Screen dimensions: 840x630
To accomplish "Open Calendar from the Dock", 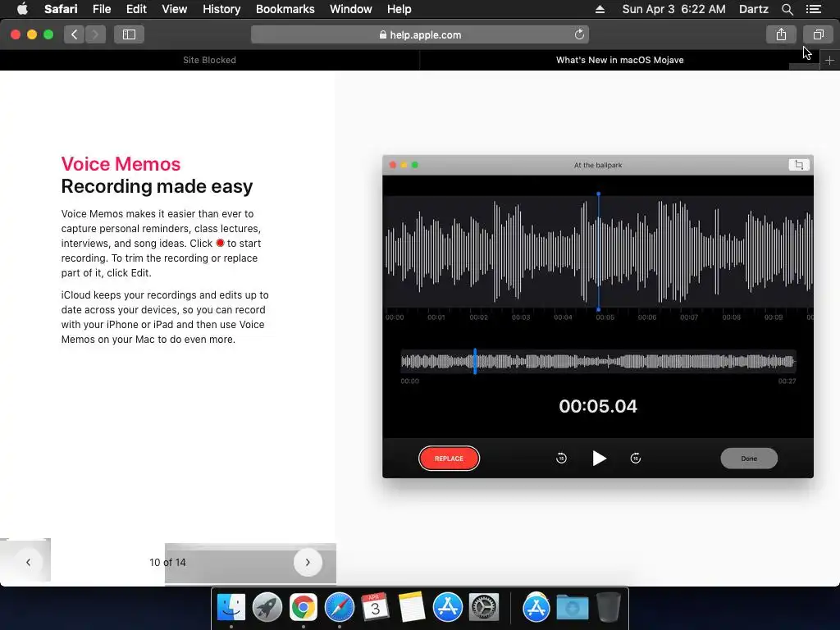I will tap(375, 607).
